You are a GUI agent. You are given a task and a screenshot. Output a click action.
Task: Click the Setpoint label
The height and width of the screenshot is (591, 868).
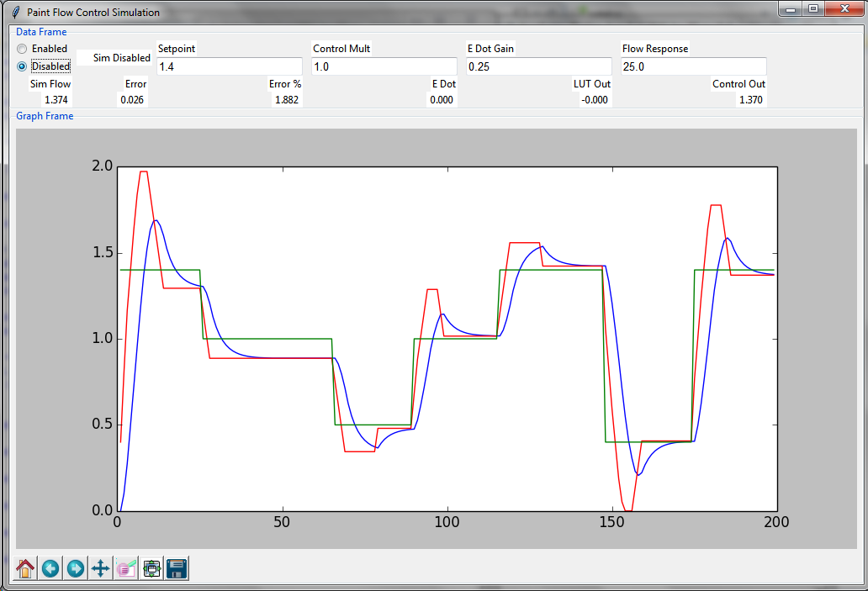(177, 49)
